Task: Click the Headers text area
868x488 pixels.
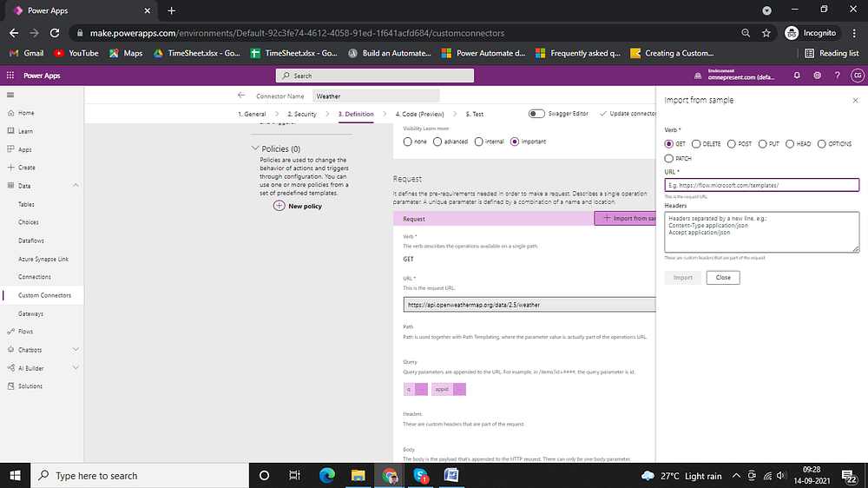Action: pos(762,232)
